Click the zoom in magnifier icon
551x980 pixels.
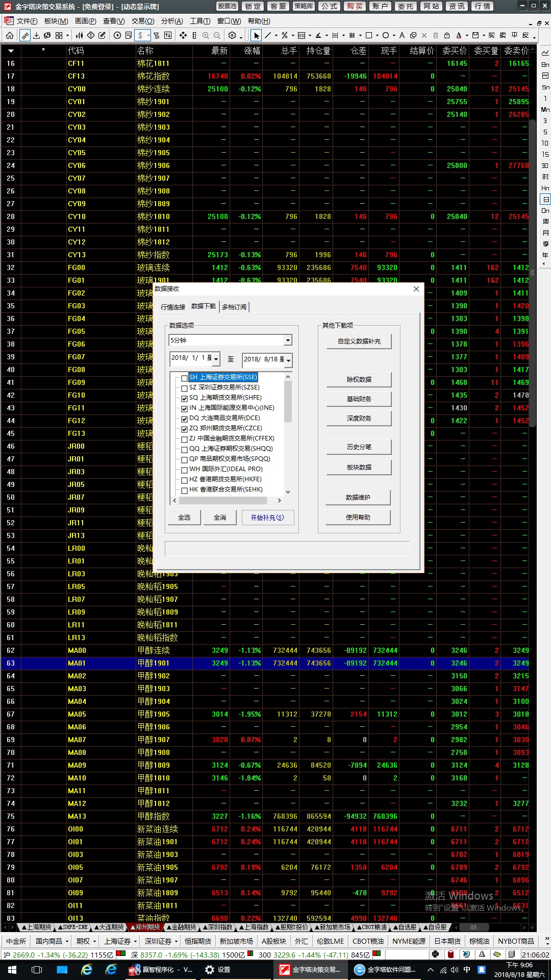click(206, 35)
